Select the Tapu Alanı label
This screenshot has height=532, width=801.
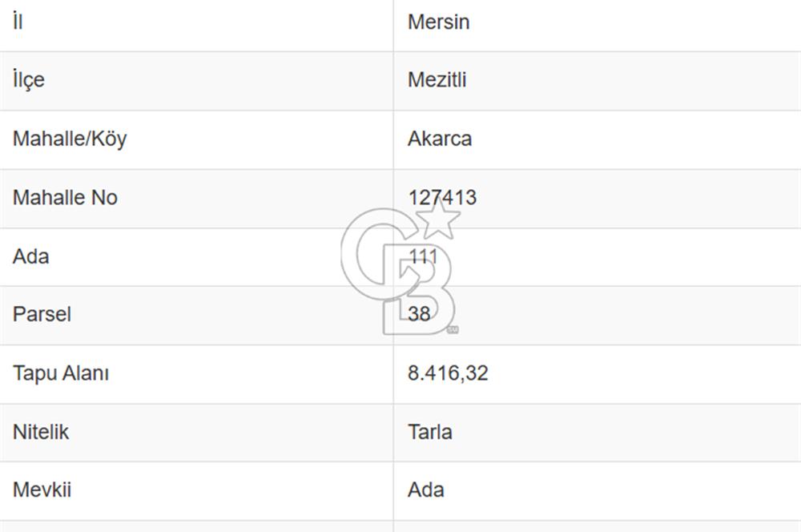(61, 373)
